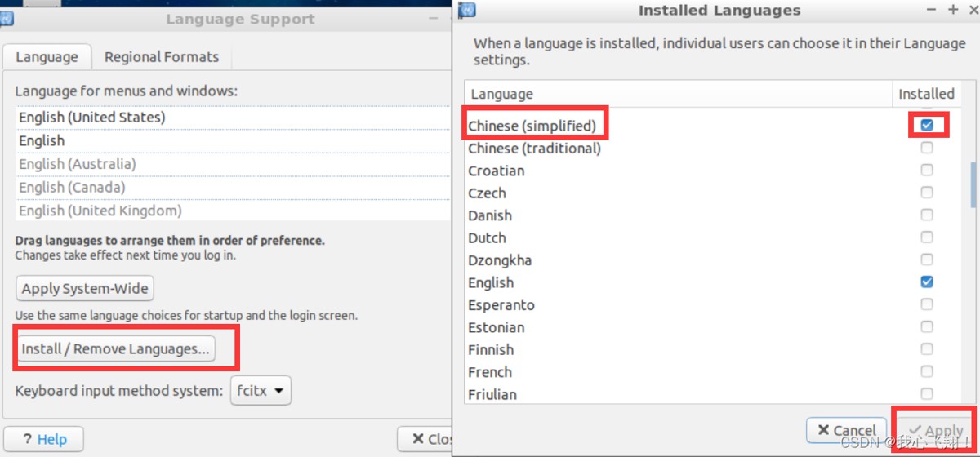Select the Friulian language row
This screenshot has height=457, width=980.
(712, 393)
